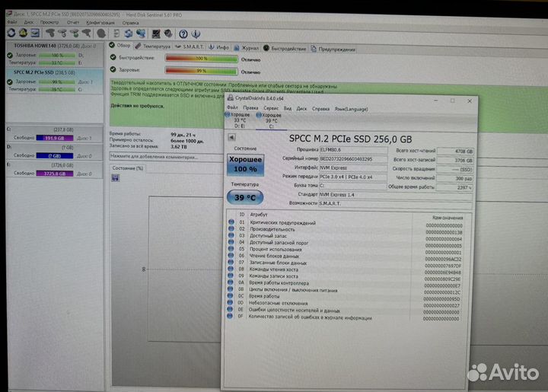The width and height of the screenshot is (548, 392).
Task: Select the Хорошее 39 °C C: disk
Action: point(271,118)
